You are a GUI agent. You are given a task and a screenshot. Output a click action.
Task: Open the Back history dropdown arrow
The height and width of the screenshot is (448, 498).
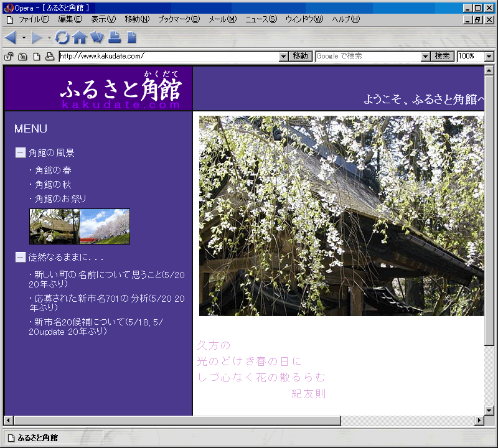pos(24,38)
